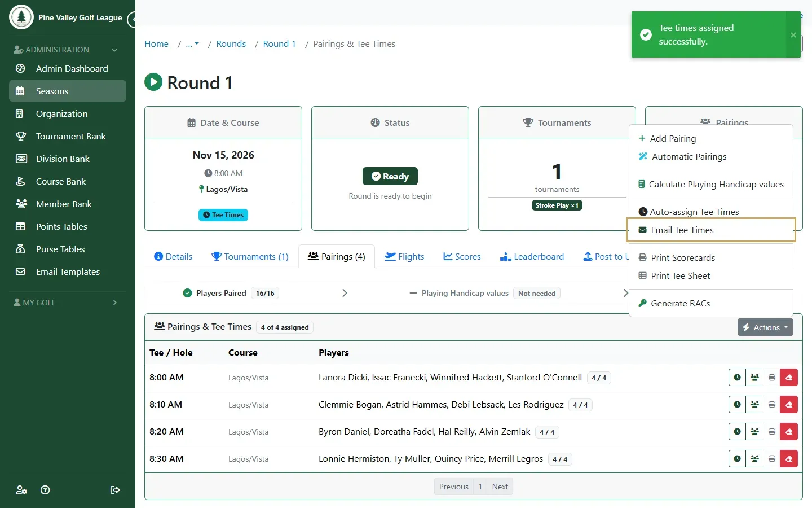Screen dimensions: 812x508
Task: Click the clock icon in the 8:00 AM row
Action: point(737,378)
